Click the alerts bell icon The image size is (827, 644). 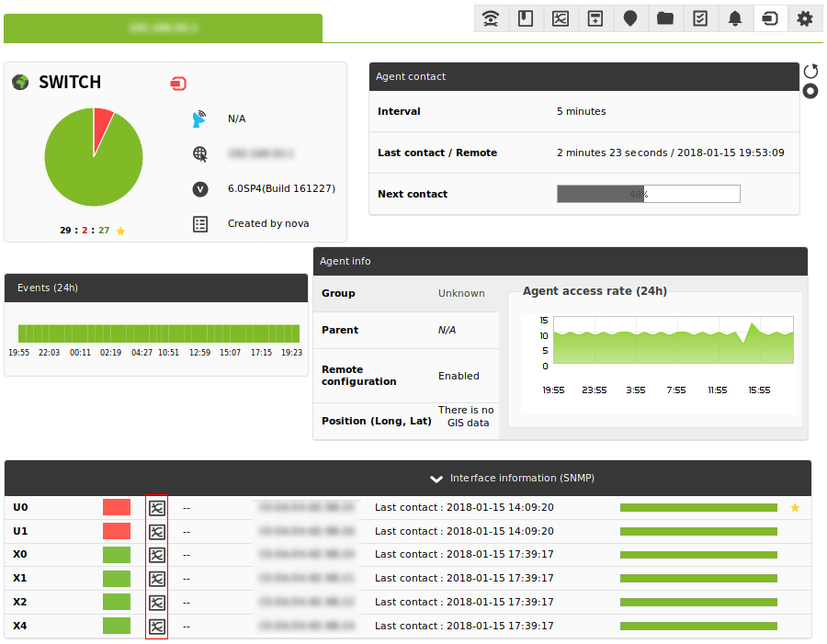[x=735, y=19]
